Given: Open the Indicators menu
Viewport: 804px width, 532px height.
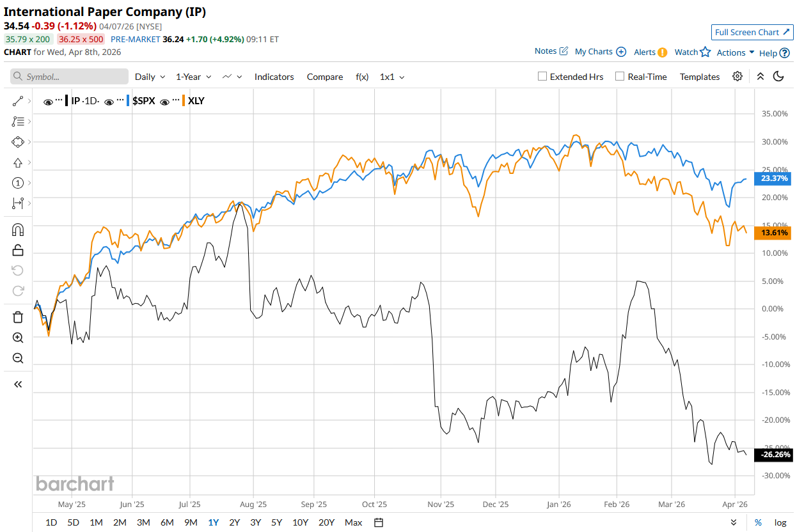Looking at the screenshot, I should [274, 77].
